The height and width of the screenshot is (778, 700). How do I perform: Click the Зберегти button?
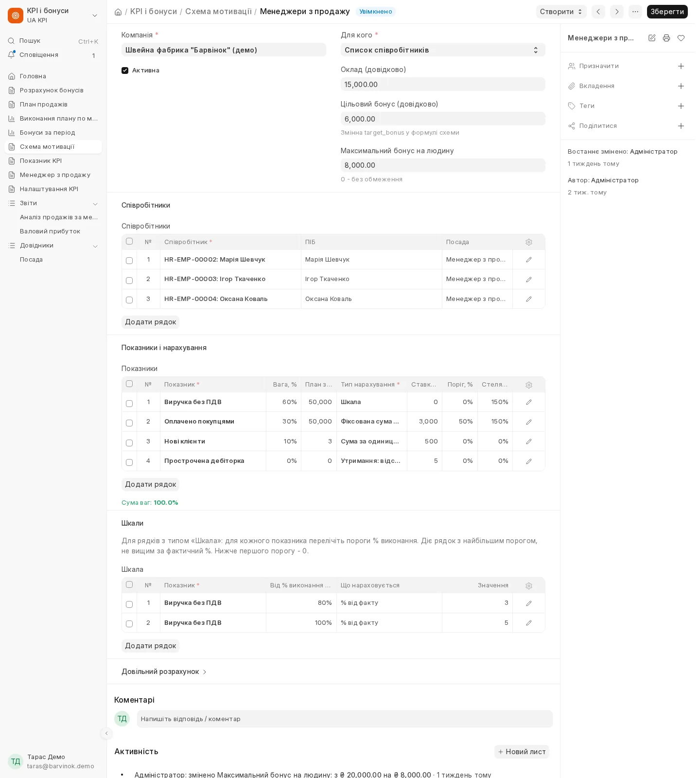pyautogui.click(x=667, y=12)
